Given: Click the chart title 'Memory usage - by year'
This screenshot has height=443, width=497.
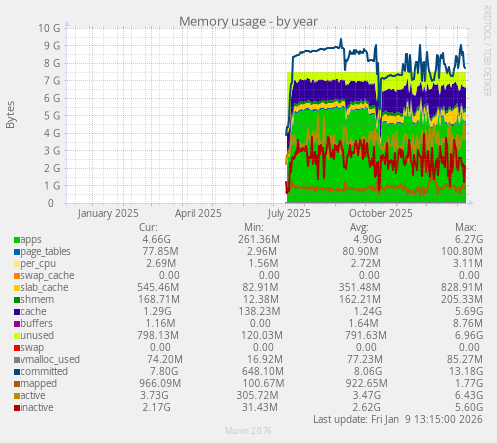Looking at the screenshot, I should 248,21.
